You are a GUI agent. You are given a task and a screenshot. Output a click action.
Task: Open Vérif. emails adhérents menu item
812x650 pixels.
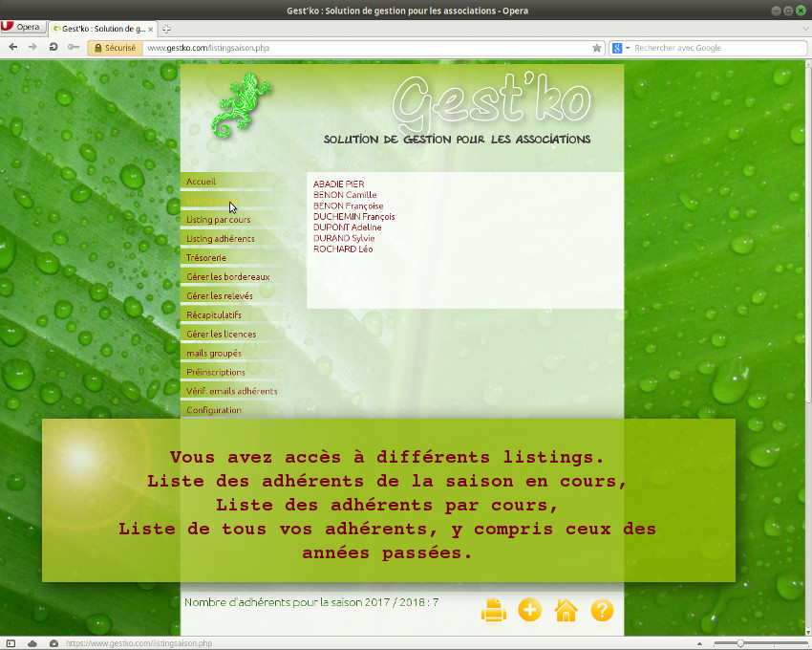click(x=231, y=391)
